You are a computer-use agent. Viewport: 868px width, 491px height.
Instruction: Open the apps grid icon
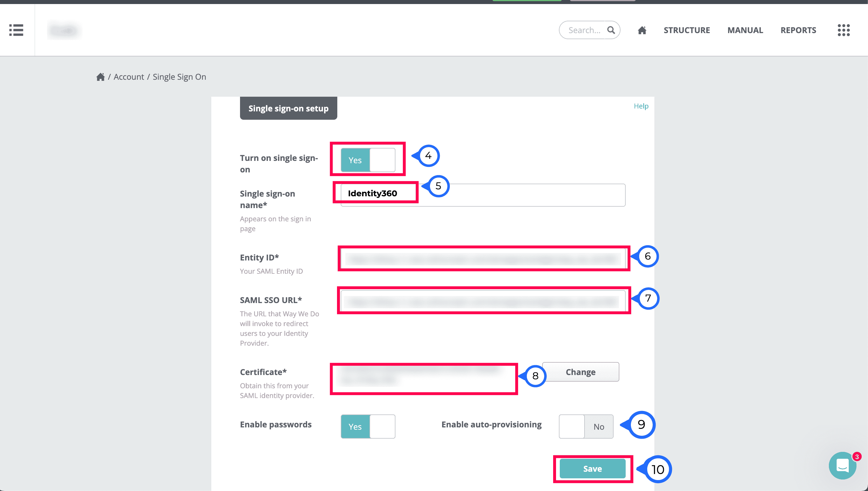843,30
